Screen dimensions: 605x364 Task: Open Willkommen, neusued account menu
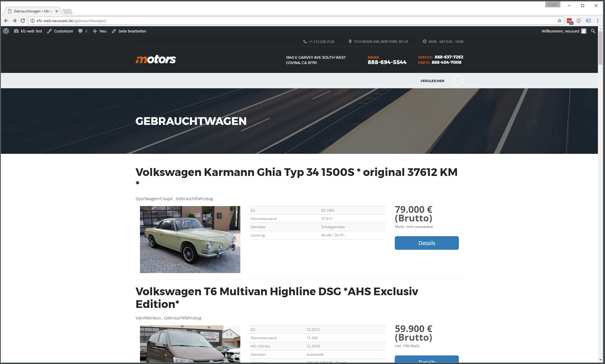[x=564, y=31]
